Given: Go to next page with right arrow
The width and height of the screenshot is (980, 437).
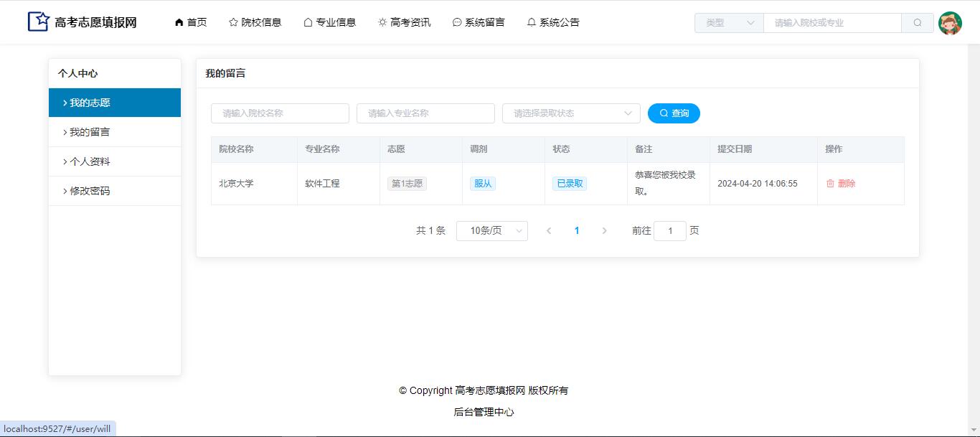Looking at the screenshot, I should 604,231.
